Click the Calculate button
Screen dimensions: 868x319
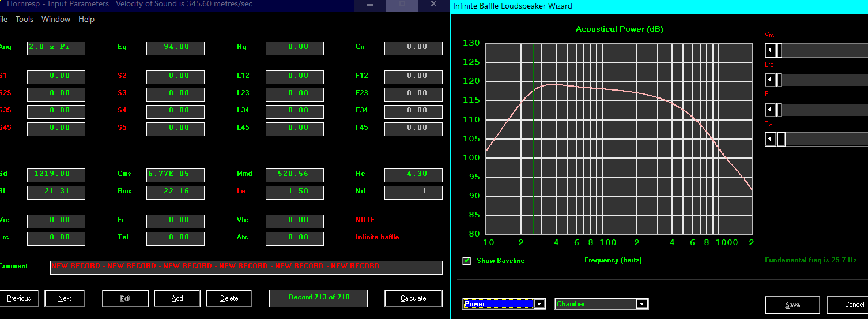[x=413, y=298]
